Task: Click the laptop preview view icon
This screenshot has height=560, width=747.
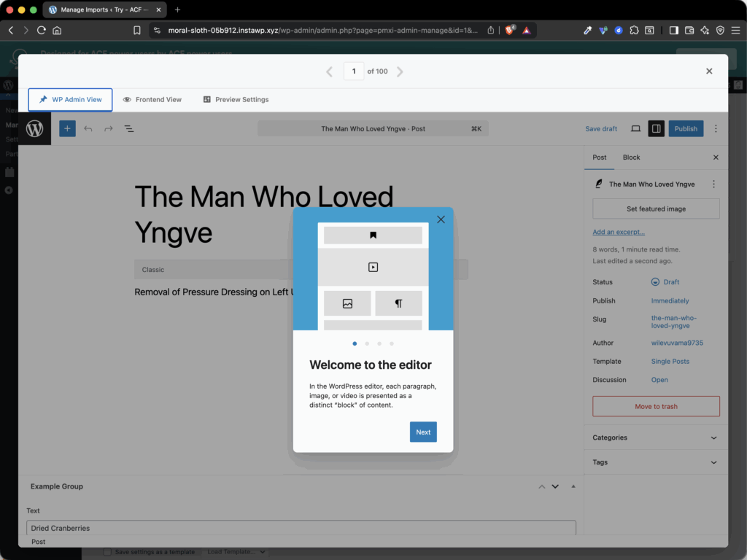Action: pos(635,128)
